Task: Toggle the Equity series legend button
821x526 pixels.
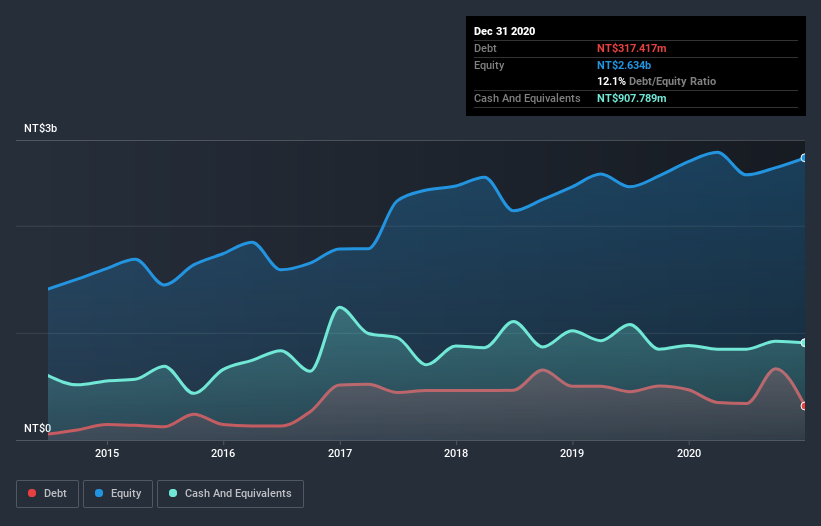Action: 118,494
